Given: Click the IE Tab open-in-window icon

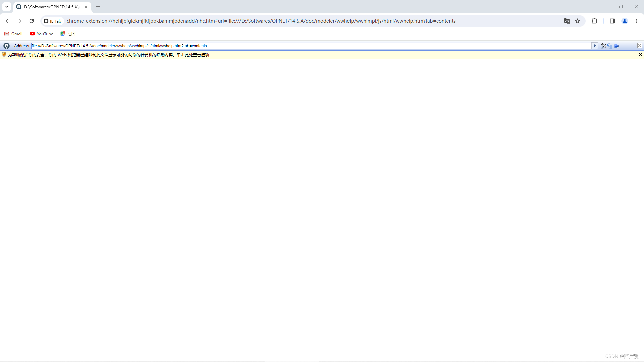Looking at the screenshot, I should [610, 46].
